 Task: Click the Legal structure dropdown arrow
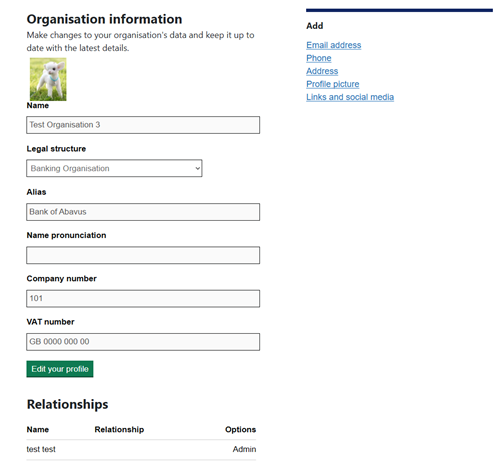click(197, 168)
